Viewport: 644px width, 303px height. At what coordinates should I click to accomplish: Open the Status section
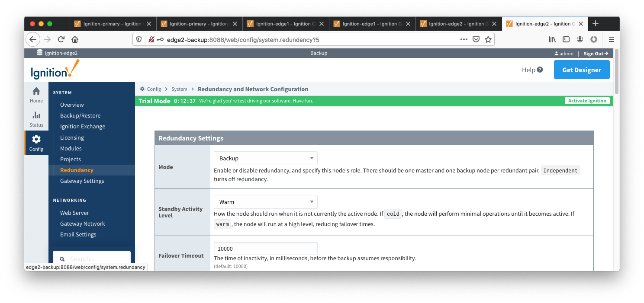(36, 119)
